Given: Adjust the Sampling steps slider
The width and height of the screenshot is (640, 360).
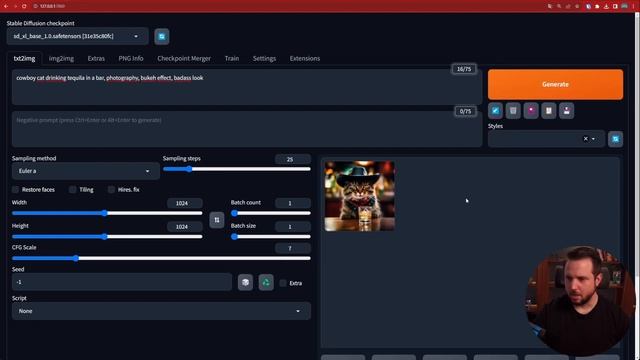Looking at the screenshot, I should coord(237,169).
